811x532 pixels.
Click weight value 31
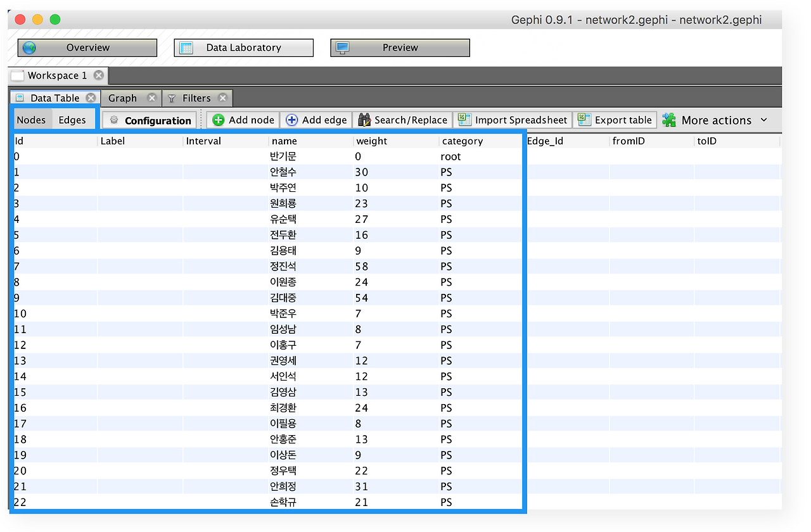362,486
